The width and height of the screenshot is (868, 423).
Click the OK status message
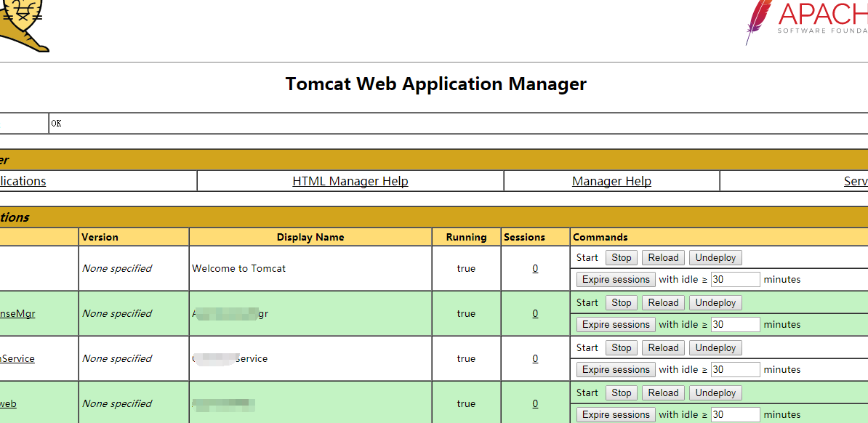(x=56, y=124)
